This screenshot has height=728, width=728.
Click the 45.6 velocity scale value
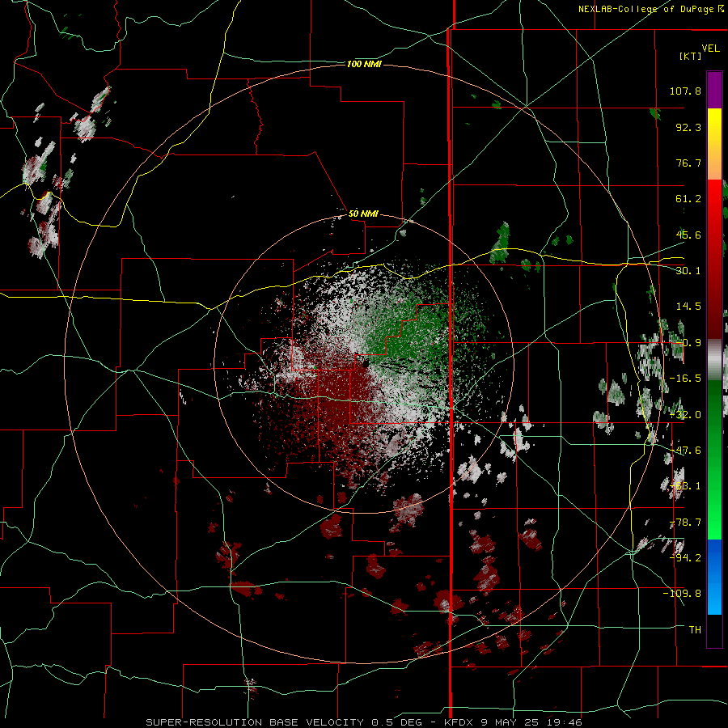click(688, 235)
